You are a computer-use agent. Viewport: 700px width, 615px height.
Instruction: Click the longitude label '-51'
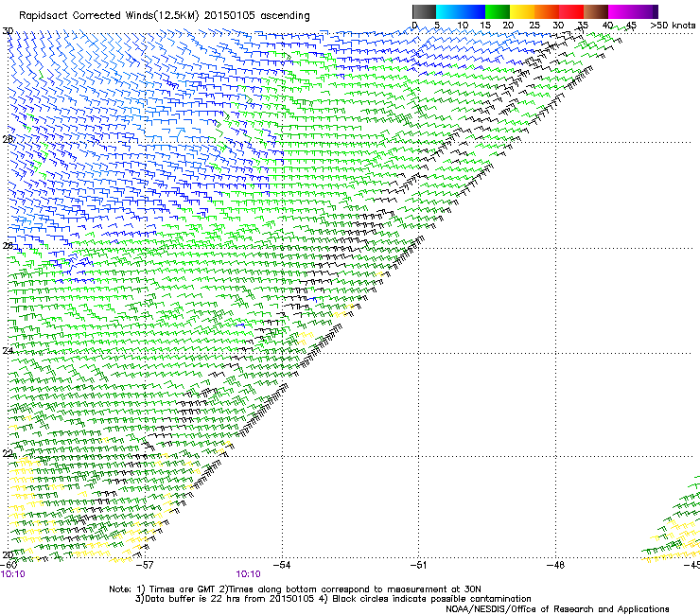pos(418,565)
